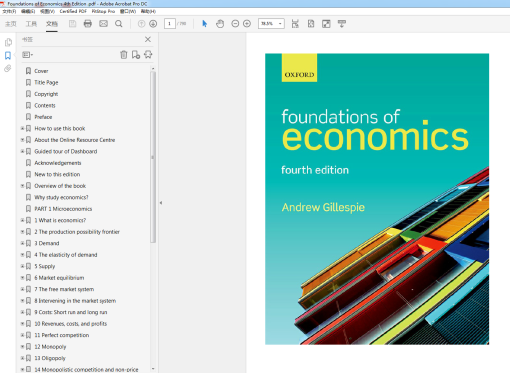Expand 'Overview of the book' bookmark
Screen dimensions: 510x373
[22, 186]
